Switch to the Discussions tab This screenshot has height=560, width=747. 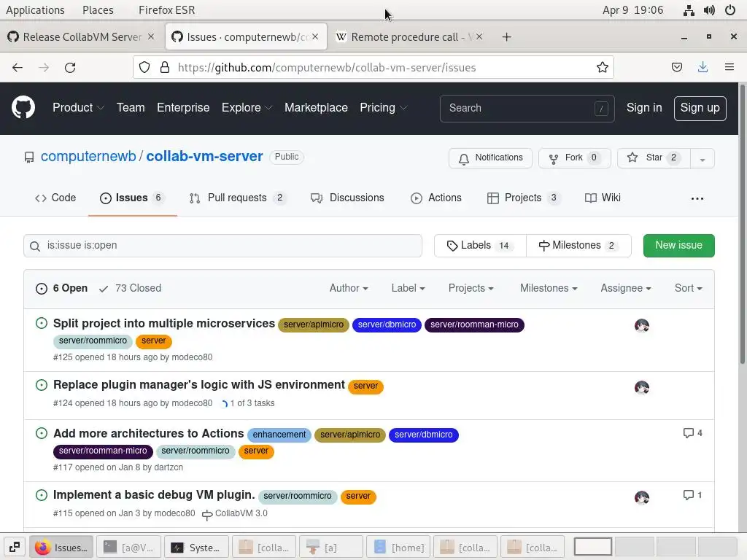[x=347, y=198]
